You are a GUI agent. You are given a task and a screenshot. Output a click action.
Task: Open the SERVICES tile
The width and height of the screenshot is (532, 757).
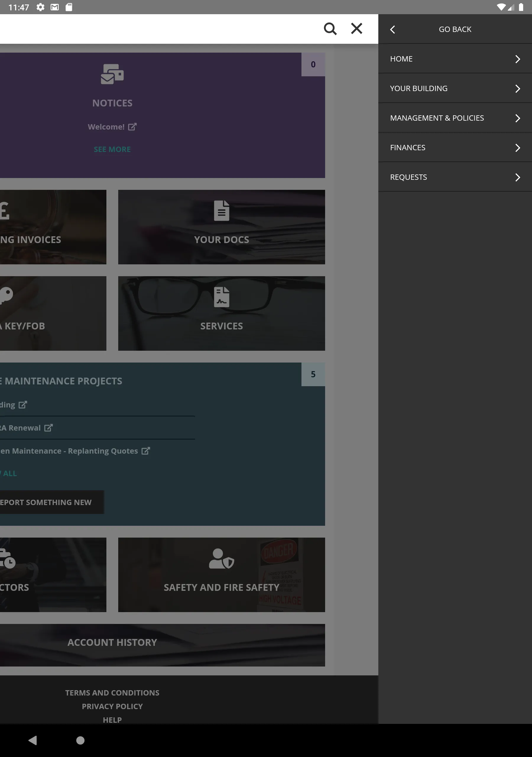click(x=221, y=313)
